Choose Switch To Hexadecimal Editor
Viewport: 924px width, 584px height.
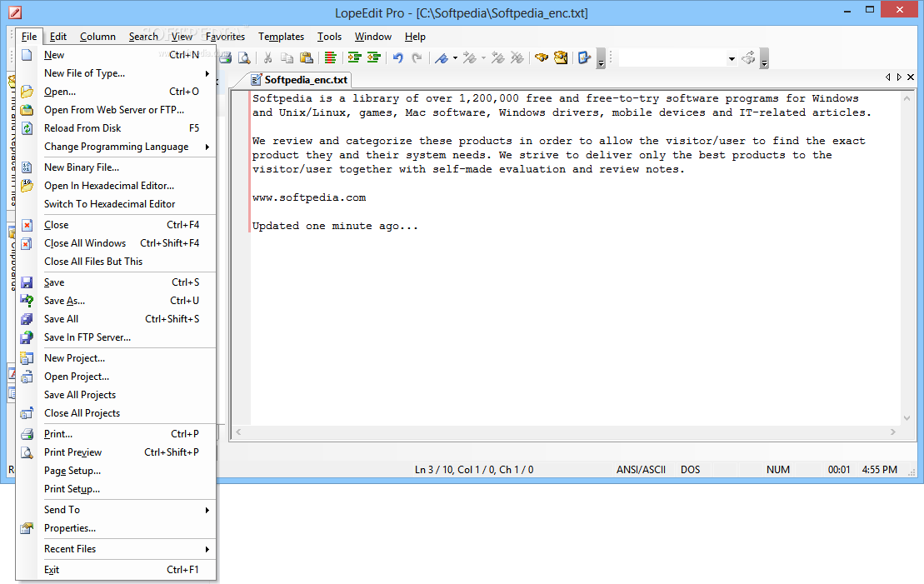tap(116, 204)
